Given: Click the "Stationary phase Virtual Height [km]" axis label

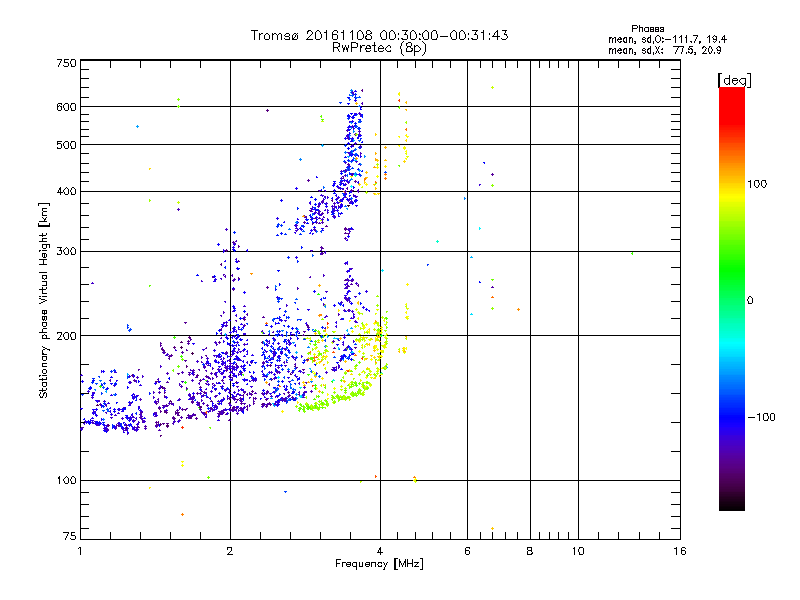Looking at the screenshot, I should tap(43, 300).
